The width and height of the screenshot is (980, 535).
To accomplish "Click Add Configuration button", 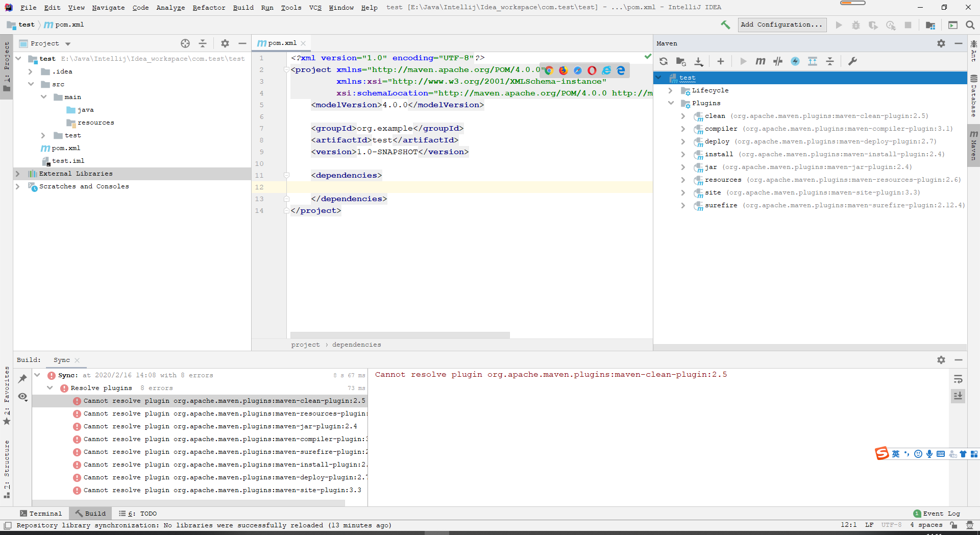I will point(782,25).
